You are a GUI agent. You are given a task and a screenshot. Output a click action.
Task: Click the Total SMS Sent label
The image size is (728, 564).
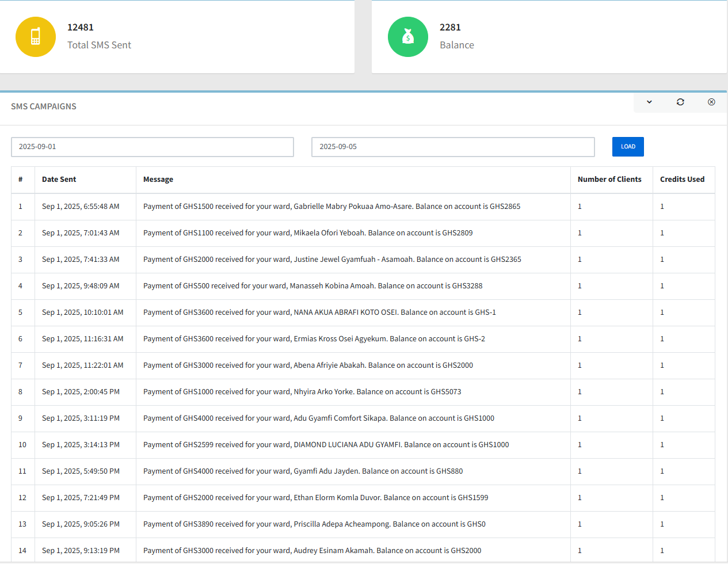point(99,45)
